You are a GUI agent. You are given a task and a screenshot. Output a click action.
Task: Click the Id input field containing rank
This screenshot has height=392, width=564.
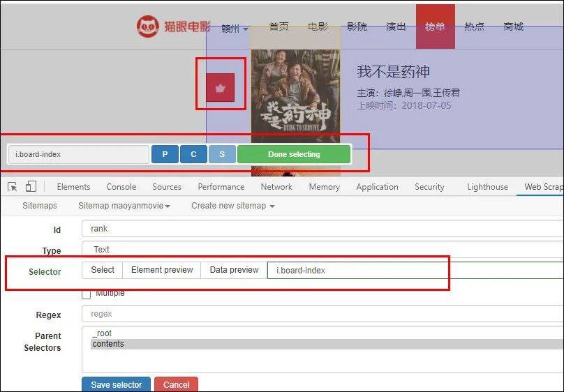point(322,229)
